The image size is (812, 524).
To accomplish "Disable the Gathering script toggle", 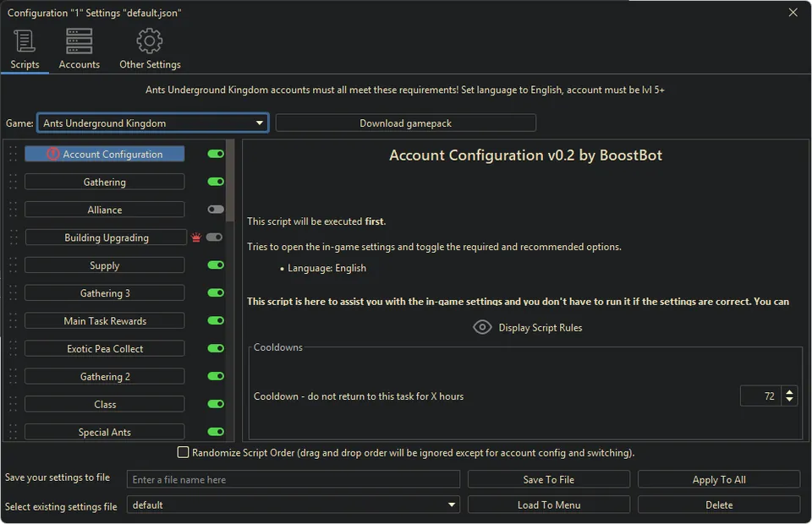I will coord(216,182).
